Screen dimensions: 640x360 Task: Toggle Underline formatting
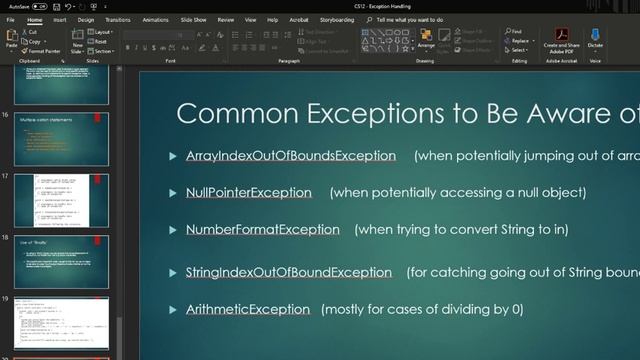[x=145, y=48]
